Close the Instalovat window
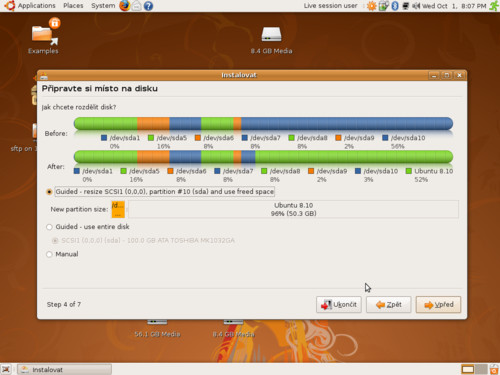Image resolution: width=500 pixels, height=375 pixels. tap(459, 76)
